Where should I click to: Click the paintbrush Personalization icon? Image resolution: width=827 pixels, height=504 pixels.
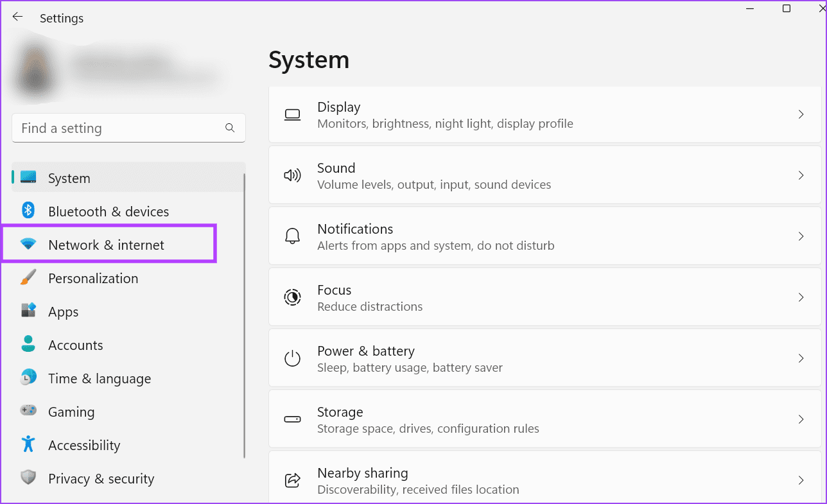pos(28,277)
